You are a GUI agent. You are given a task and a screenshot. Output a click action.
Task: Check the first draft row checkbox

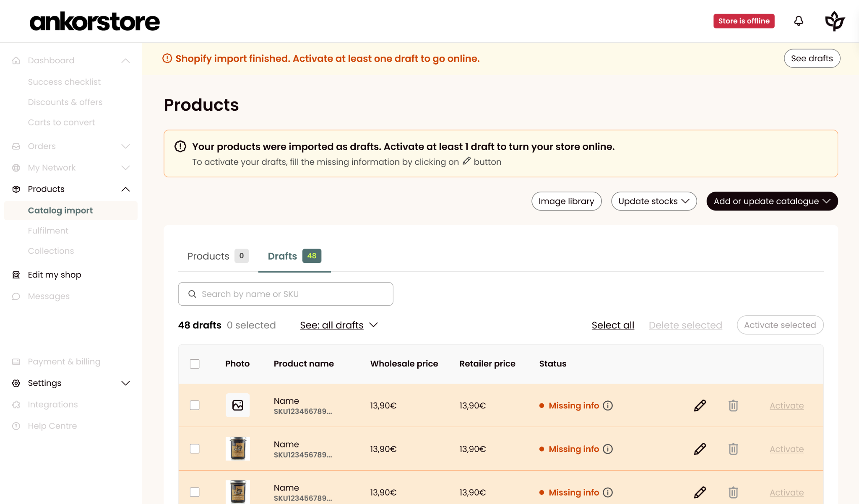pos(195,405)
